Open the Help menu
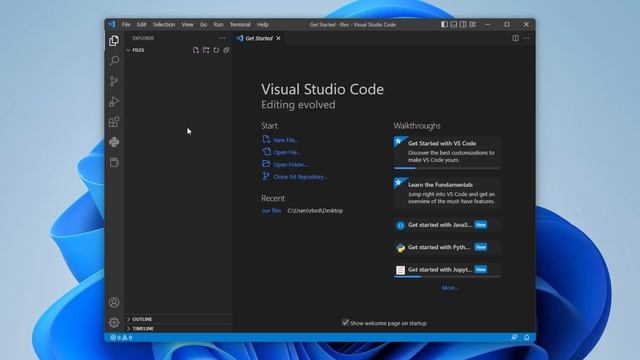The width and height of the screenshot is (640, 360). 262,24
